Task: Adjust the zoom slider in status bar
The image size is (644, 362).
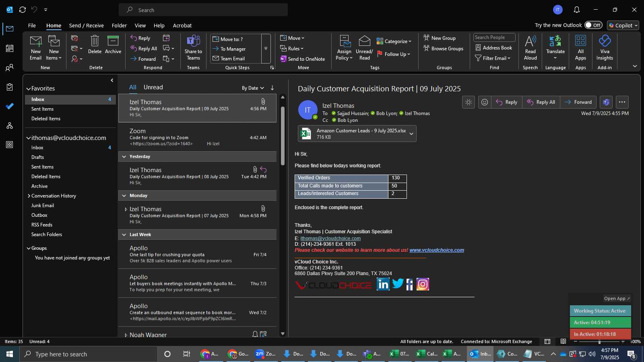Action: coord(599,341)
